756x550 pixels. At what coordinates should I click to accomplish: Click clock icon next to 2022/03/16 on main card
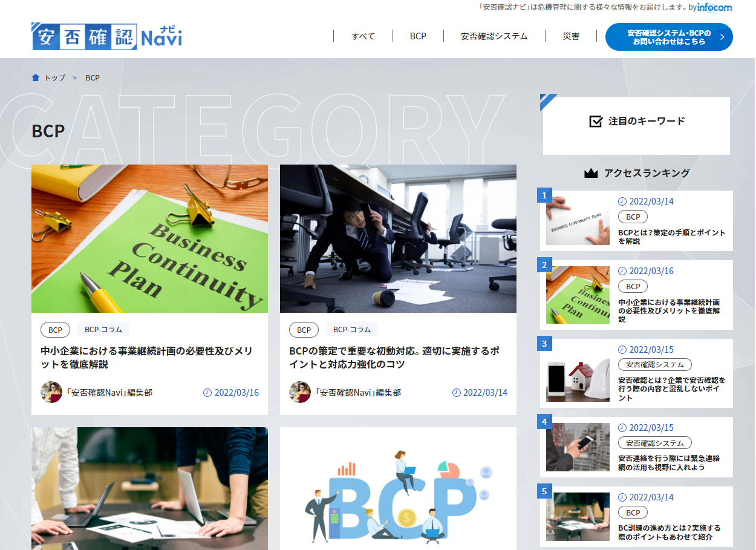pyautogui.click(x=207, y=393)
